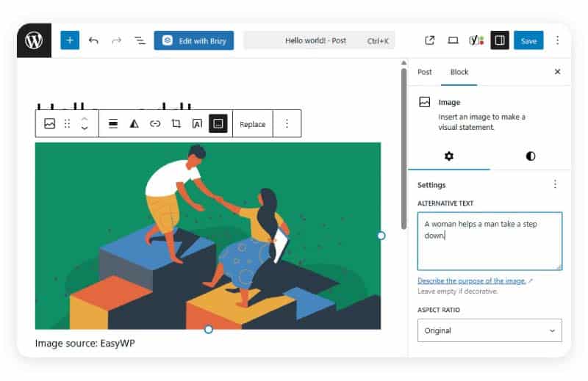Viewport: 588px width, 381px height.
Task: Open the Yoast SEO panel icon
Action: coord(476,40)
